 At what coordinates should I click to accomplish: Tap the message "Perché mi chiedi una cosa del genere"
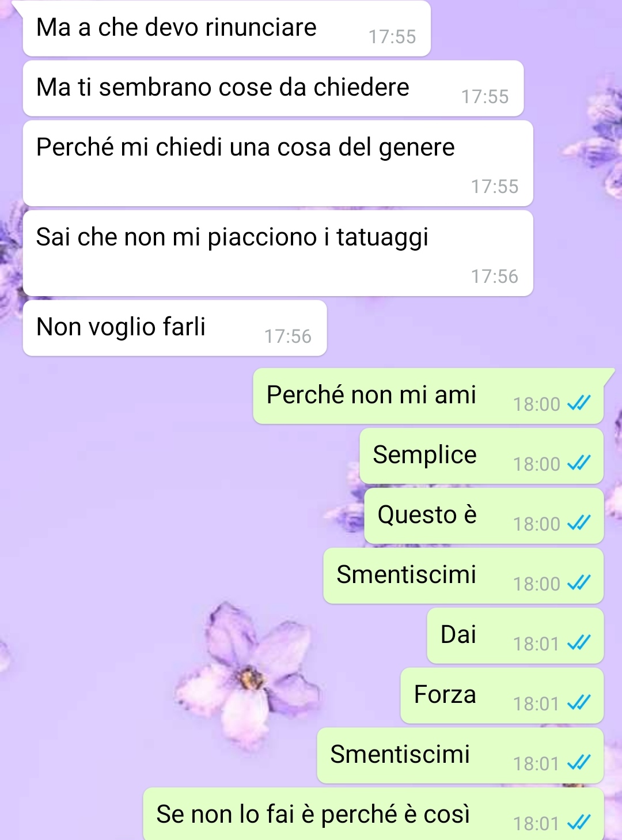(278, 163)
